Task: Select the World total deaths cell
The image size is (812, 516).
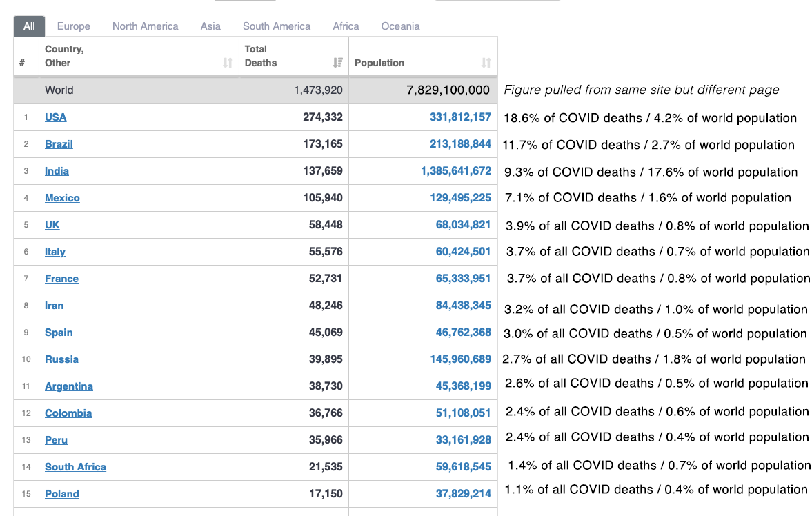Action: tap(318, 90)
